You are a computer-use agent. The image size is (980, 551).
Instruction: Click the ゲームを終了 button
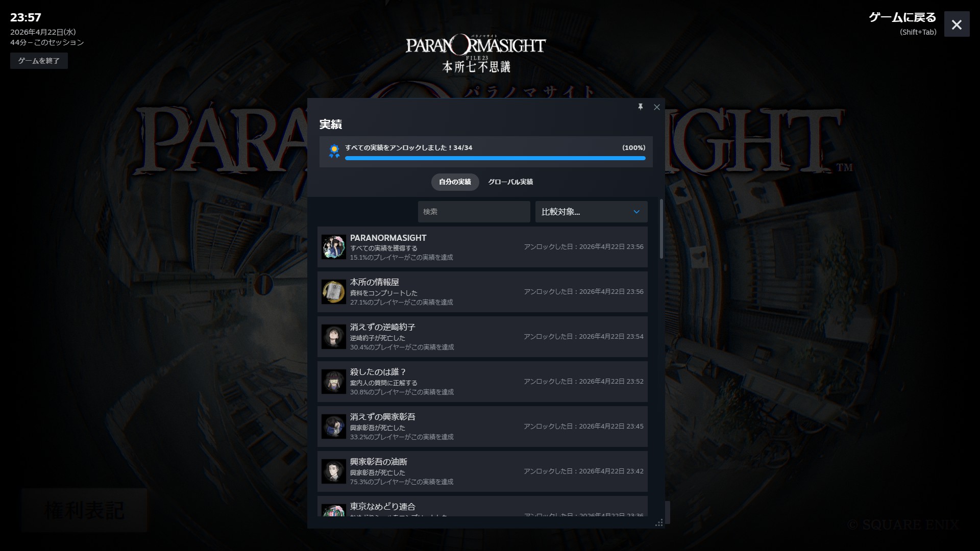pyautogui.click(x=39, y=61)
